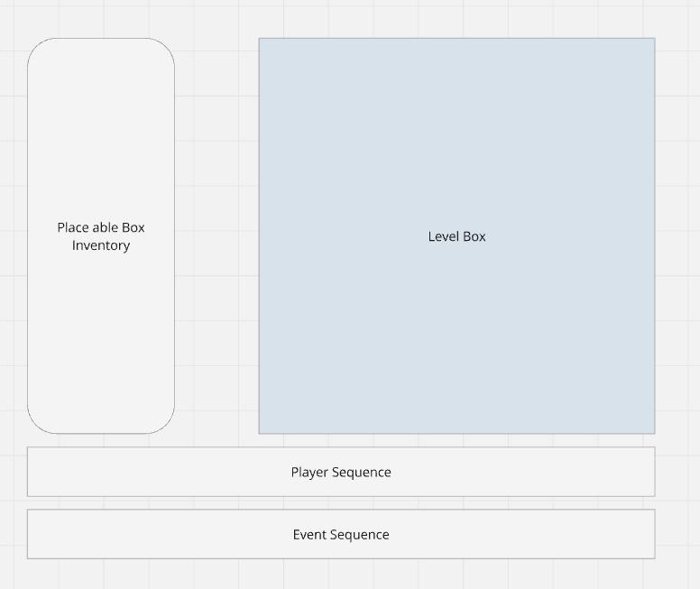
Task: Click the word "Box" in the Level Box label
Action: [x=474, y=236]
